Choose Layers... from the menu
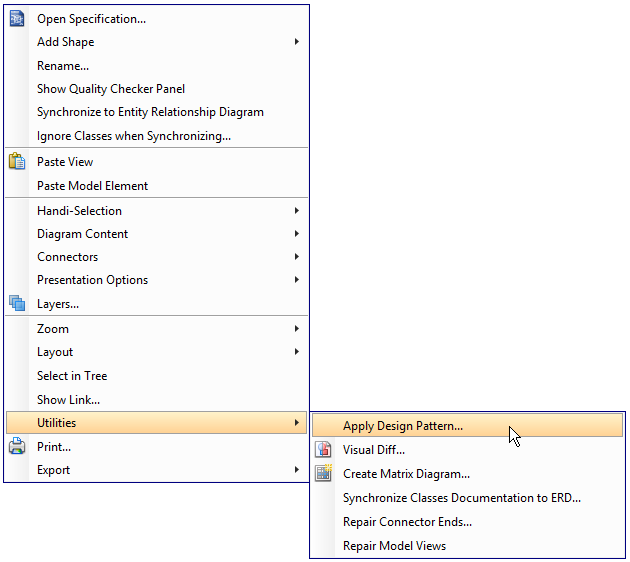The height and width of the screenshot is (562, 630). (157, 304)
